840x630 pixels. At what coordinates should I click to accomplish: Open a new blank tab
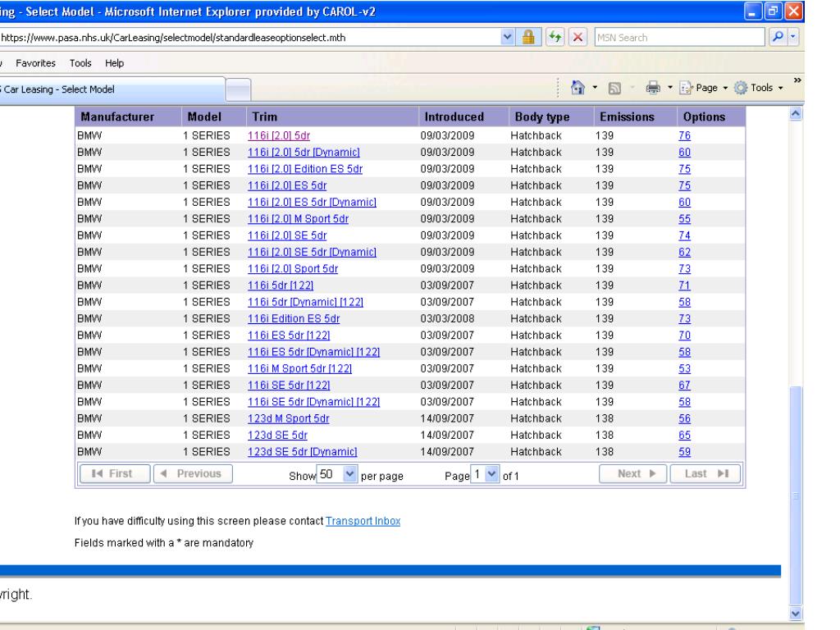pyautogui.click(x=238, y=89)
